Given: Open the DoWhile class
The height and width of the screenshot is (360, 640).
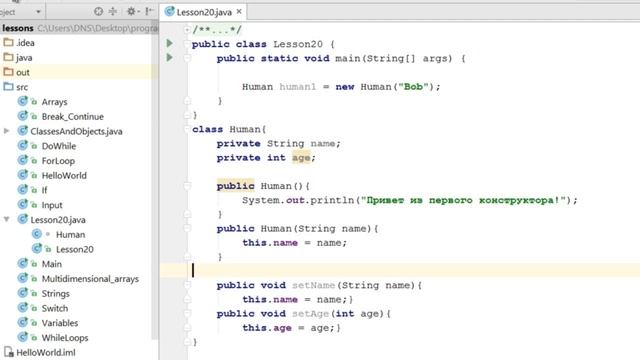Looking at the screenshot, I should [59, 146].
